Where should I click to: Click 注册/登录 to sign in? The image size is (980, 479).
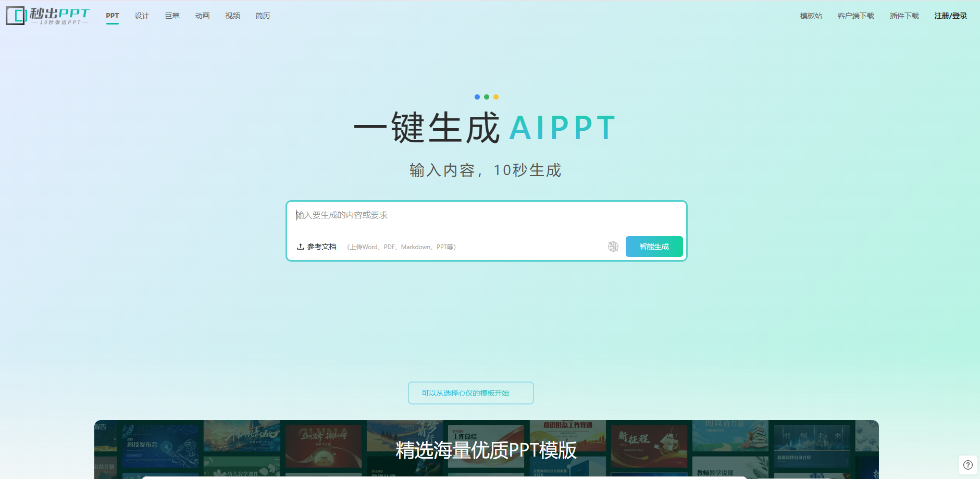pos(950,16)
